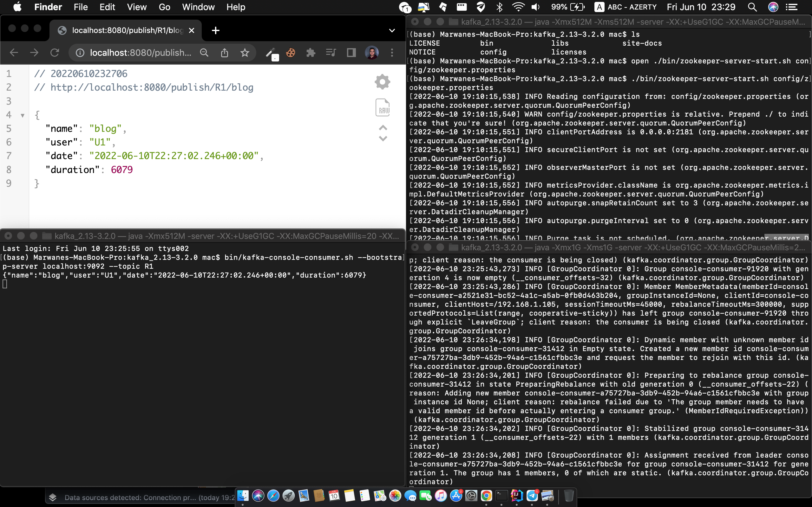This screenshot has height=507, width=812.
Task: Click the Chrome share icon
Action: pyautogui.click(x=225, y=53)
